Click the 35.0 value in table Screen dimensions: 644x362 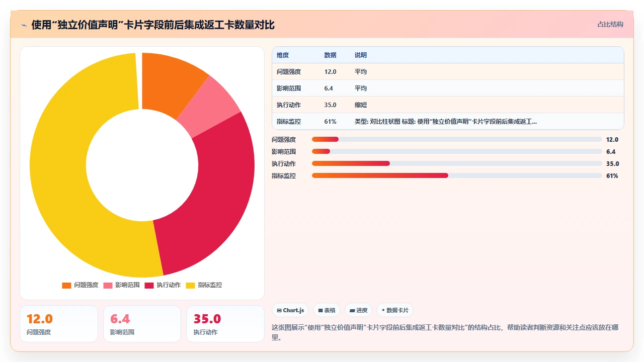[x=331, y=105]
